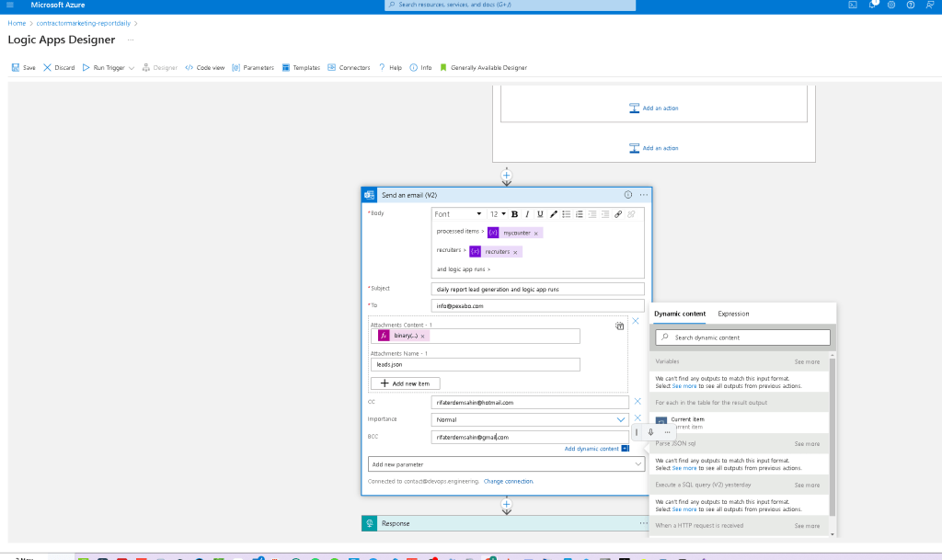Viewport: 942px width, 560px height.
Task: Open Info in the designer toolbar
Action: click(420, 68)
